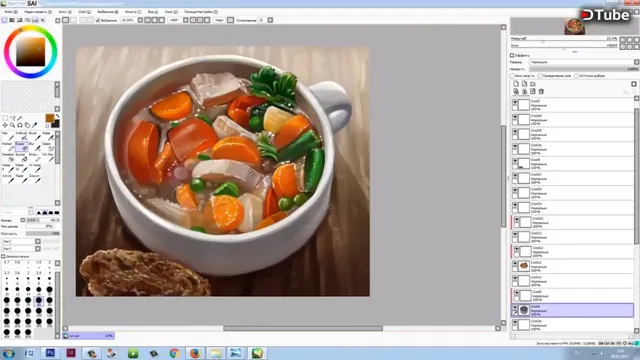
Task: Adjust the layer opacity slider
Action: point(584,69)
